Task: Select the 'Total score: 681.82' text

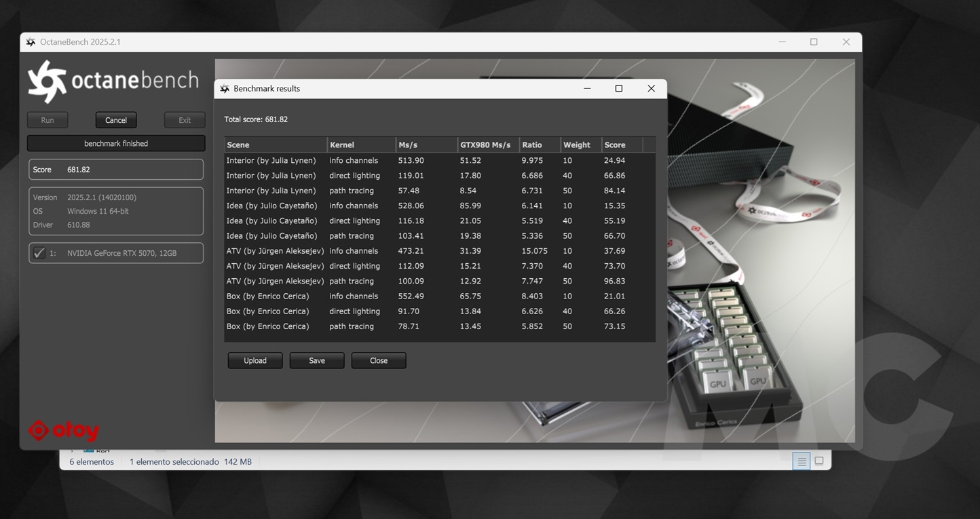Action: pyautogui.click(x=256, y=119)
